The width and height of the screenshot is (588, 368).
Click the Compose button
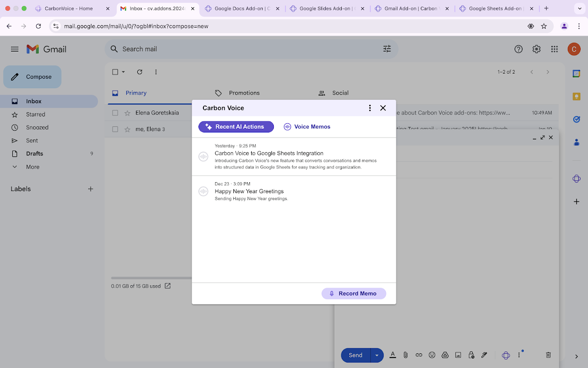pos(32,77)
